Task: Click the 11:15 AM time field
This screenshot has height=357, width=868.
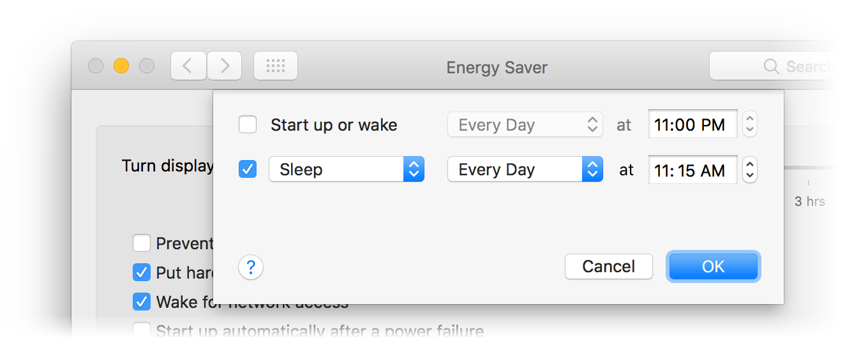Action: tap(693, 170)
